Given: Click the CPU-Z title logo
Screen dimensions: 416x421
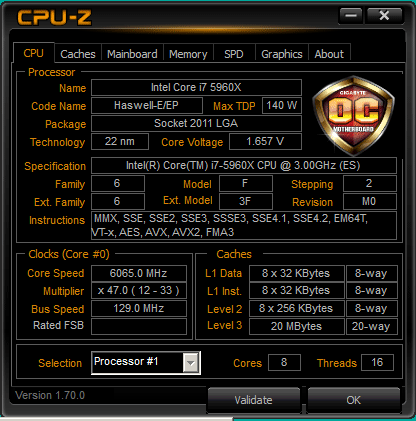Looking at the screenshot, I should [x=54, y=17].
